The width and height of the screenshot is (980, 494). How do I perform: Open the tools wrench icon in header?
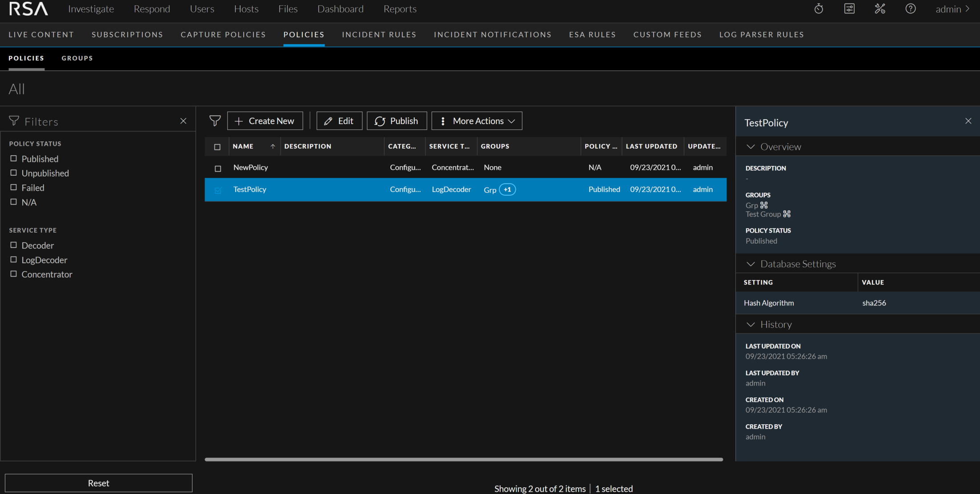880,9
